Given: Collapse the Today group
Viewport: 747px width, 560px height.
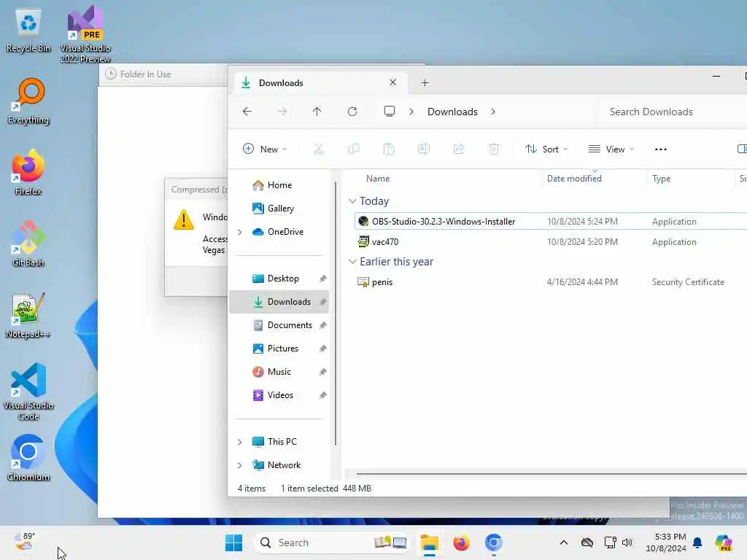Looking at the screenshot, I should click(352, 201).
